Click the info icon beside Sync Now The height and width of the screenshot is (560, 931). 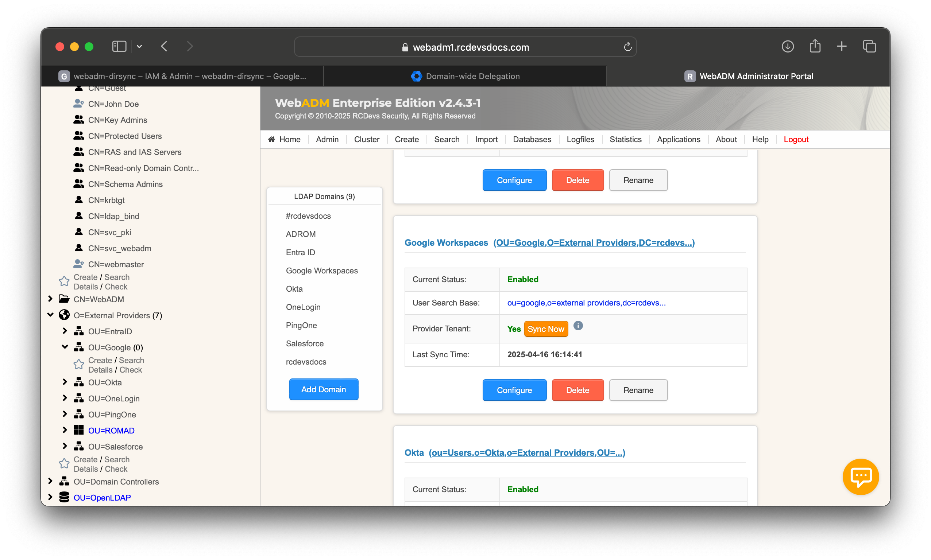pyautogui.click(x=577, y=325)
